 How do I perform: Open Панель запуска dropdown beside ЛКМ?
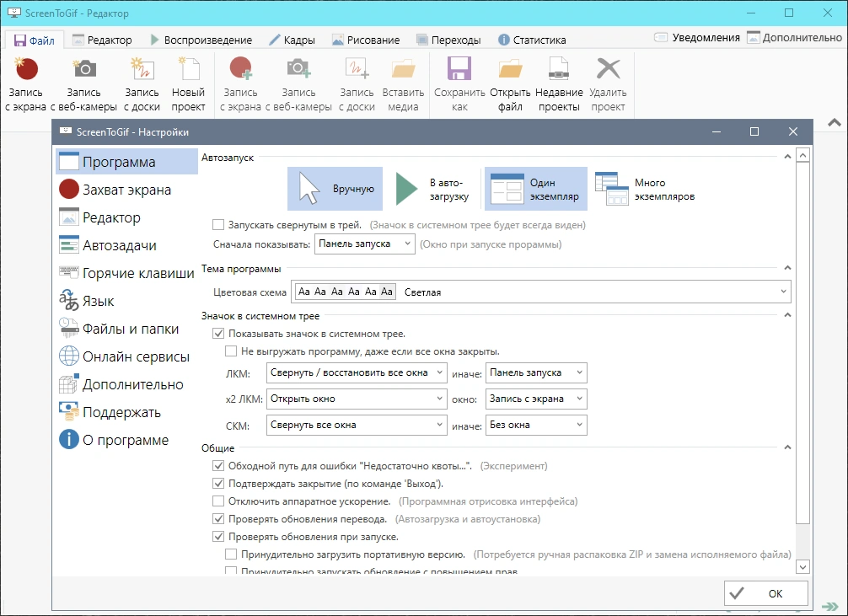coord(536,372)
